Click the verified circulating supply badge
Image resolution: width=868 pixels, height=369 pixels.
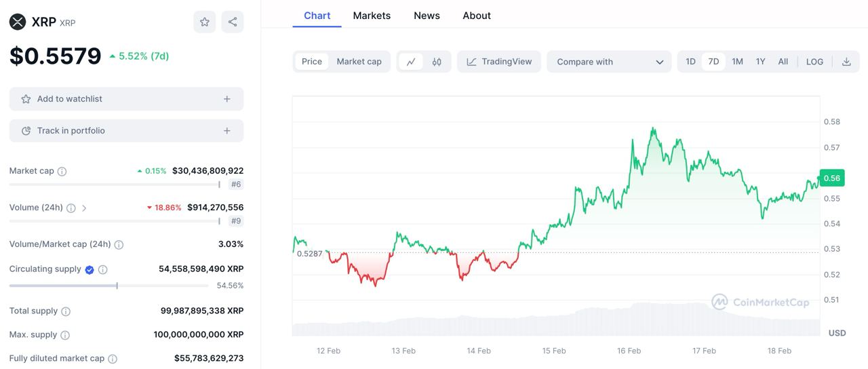89,269
